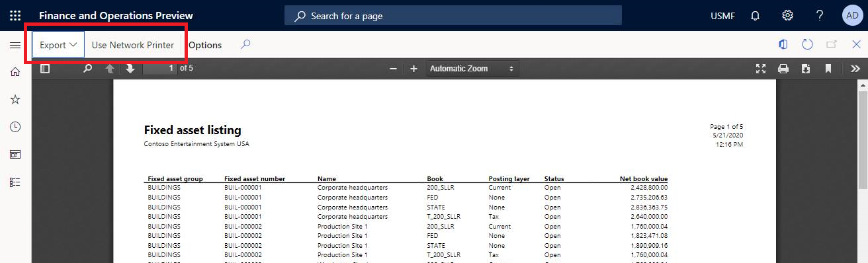
Task: Open the settings gear
Action: pos(787,15)
